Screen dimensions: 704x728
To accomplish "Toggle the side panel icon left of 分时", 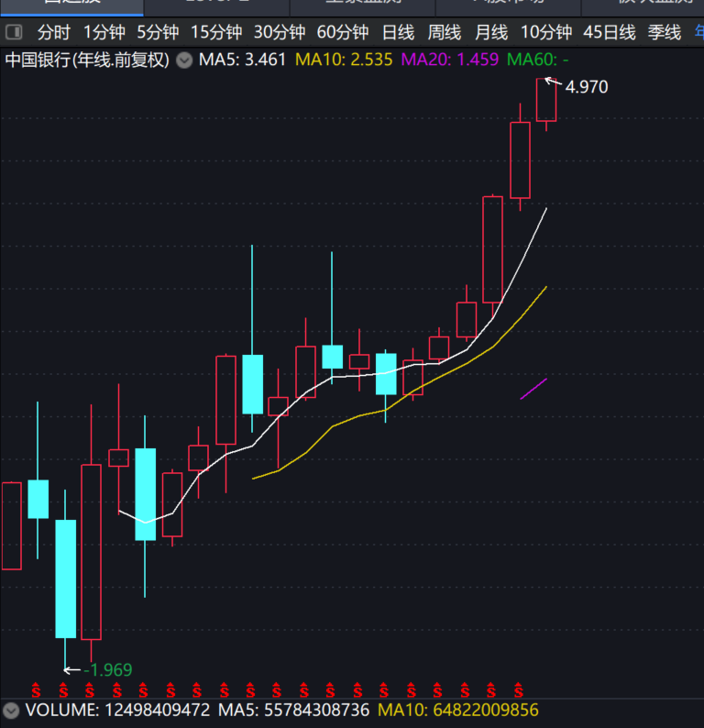I will [x=14, y=33].
